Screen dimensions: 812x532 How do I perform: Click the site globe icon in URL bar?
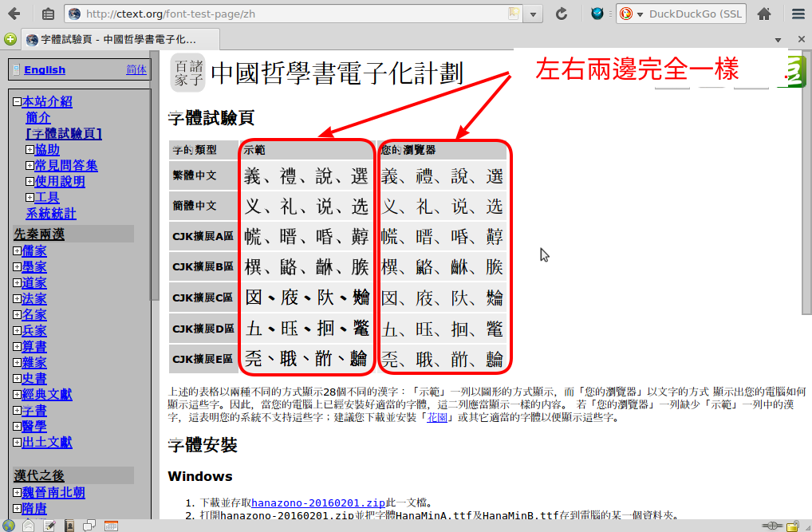(74, 14)
